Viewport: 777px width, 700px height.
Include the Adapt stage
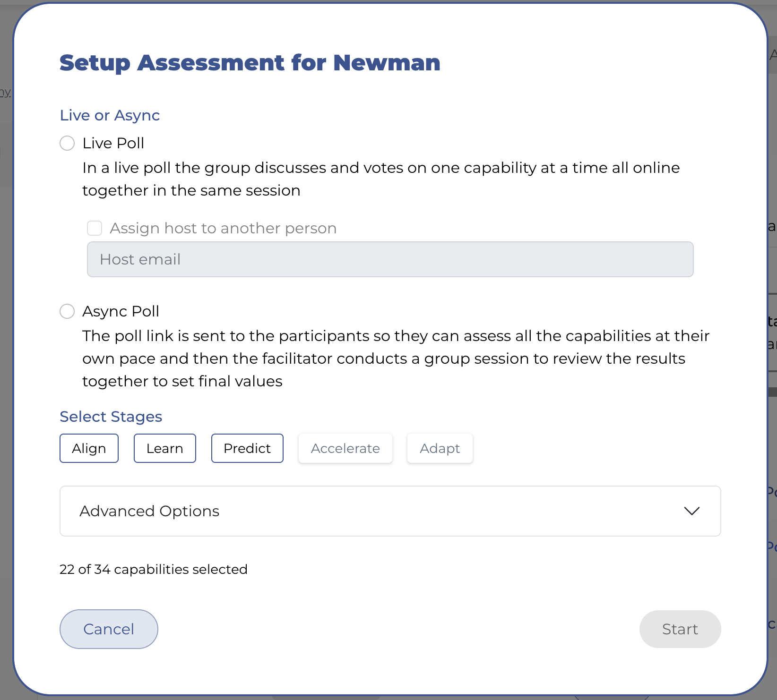440,448
